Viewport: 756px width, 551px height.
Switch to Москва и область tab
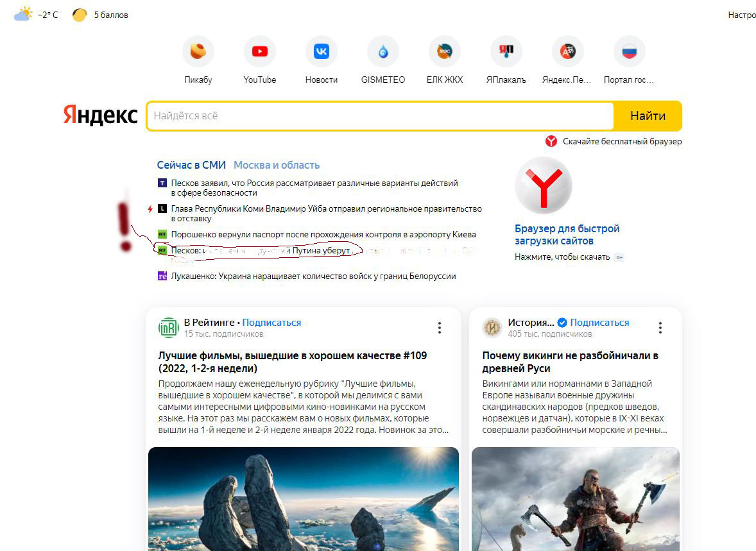[x=277, y=165]
